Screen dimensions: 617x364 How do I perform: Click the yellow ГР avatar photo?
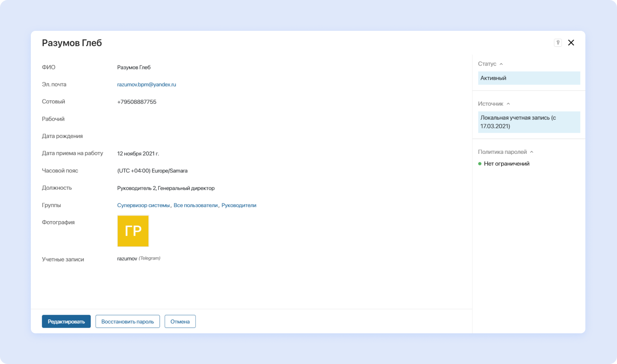pyautogui.click(x=133, y=231)
